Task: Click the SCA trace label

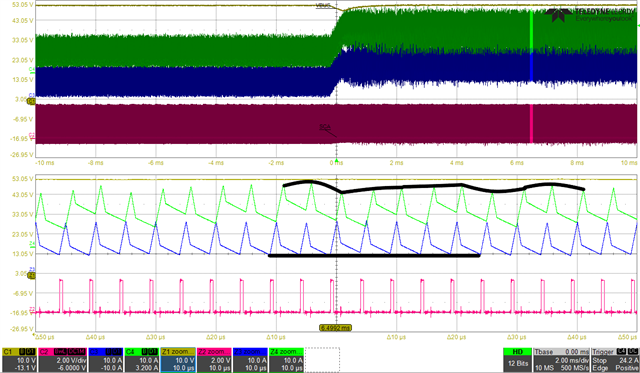Action: pyautogui.click(x=325, y=127)
